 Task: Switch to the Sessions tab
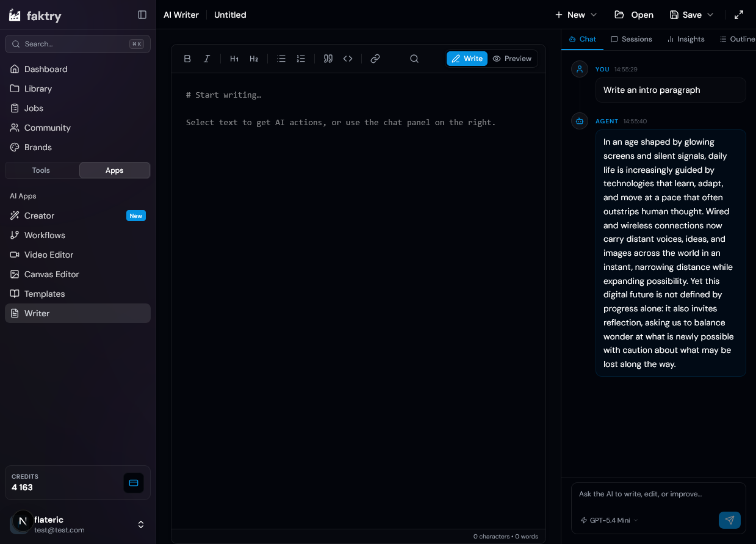[x=632, y=39]
